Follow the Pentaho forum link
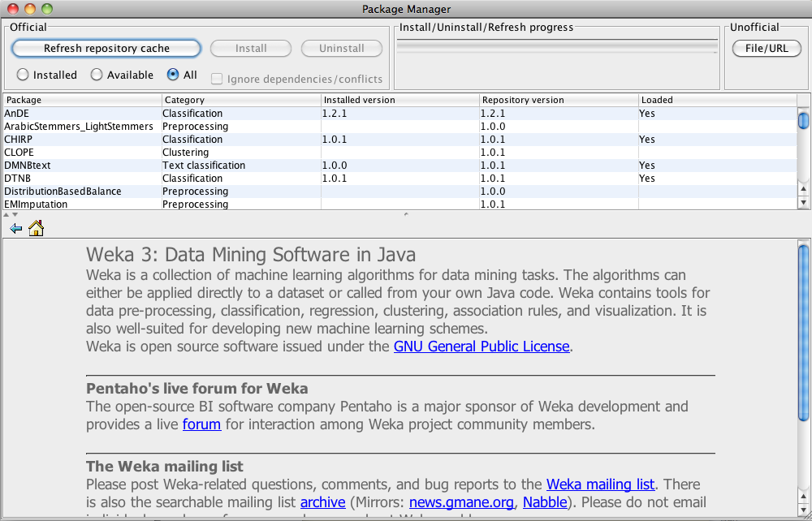Viewport: 812px width, 521px height. [202, 424]
